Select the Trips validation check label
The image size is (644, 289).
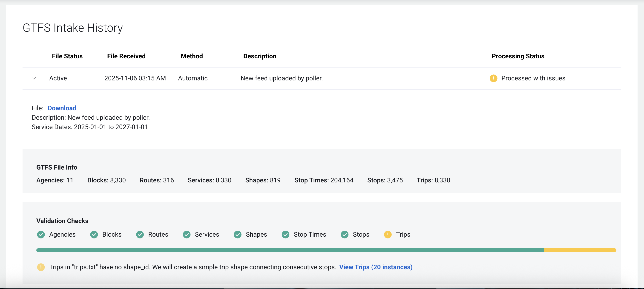pyautogui.click(x=403, y=235)
